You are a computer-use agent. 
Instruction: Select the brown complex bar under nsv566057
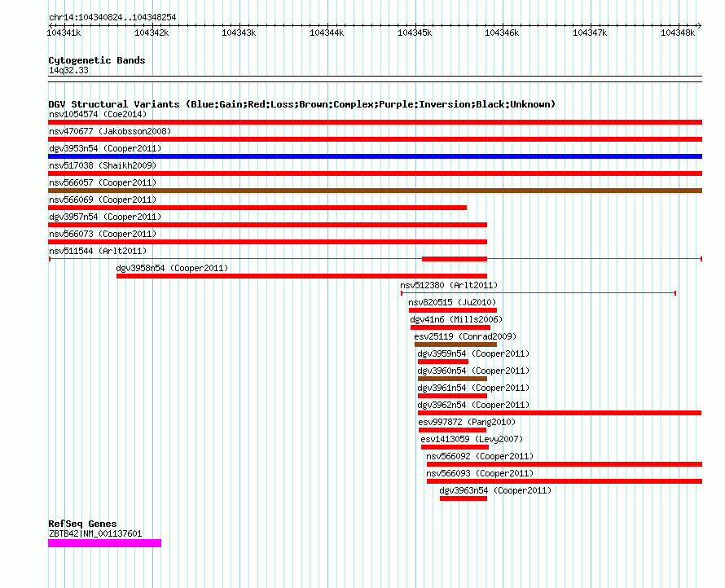(x=375, y=191)
